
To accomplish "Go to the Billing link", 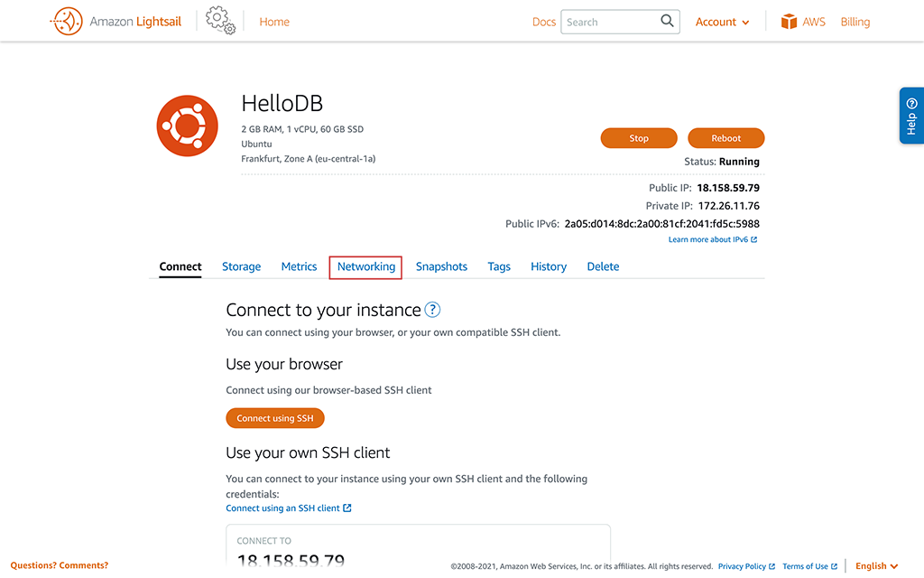I will 855,22.
